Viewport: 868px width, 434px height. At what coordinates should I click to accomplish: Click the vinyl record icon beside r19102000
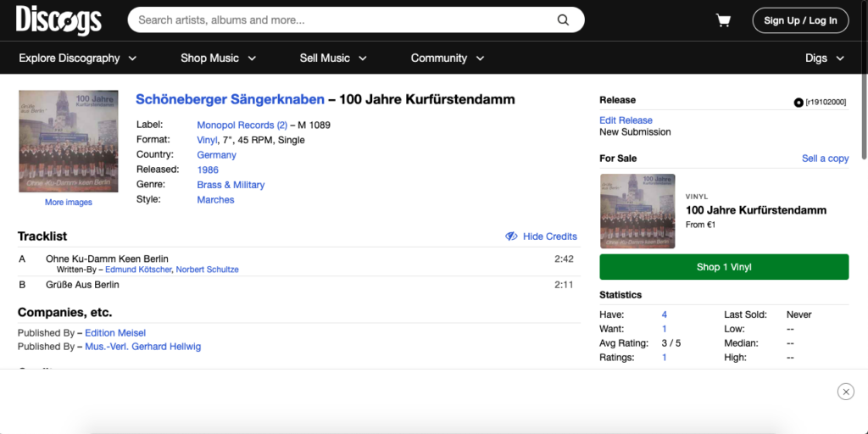coord(798,103)
